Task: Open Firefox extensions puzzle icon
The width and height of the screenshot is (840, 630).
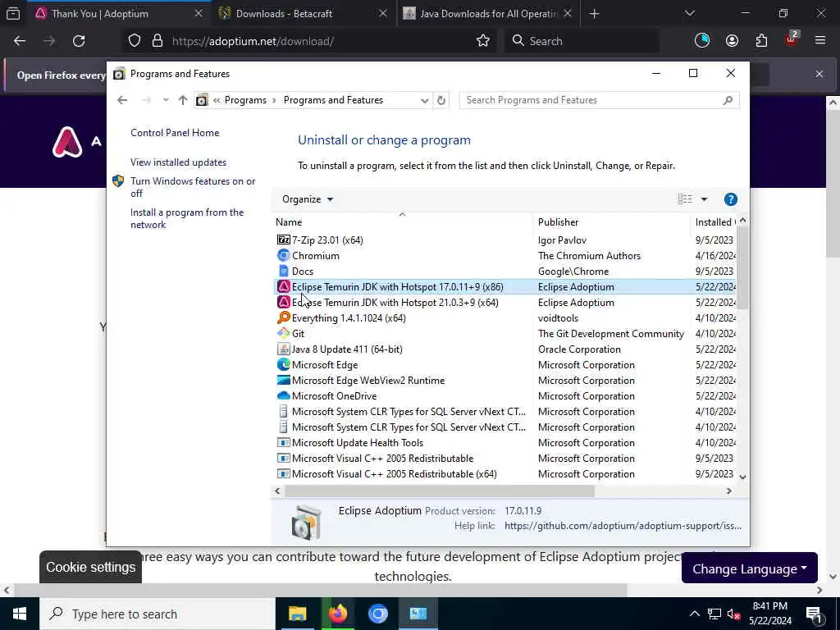Action: (x=761, y=41)
